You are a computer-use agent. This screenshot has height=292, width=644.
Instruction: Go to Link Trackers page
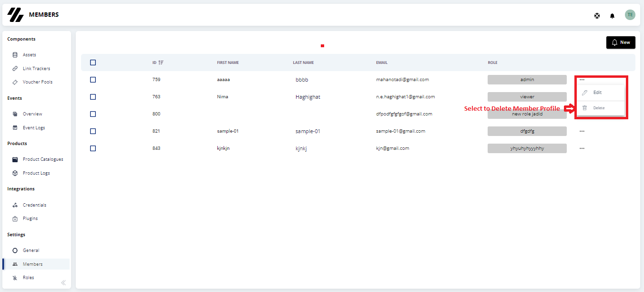pos(36,69)
